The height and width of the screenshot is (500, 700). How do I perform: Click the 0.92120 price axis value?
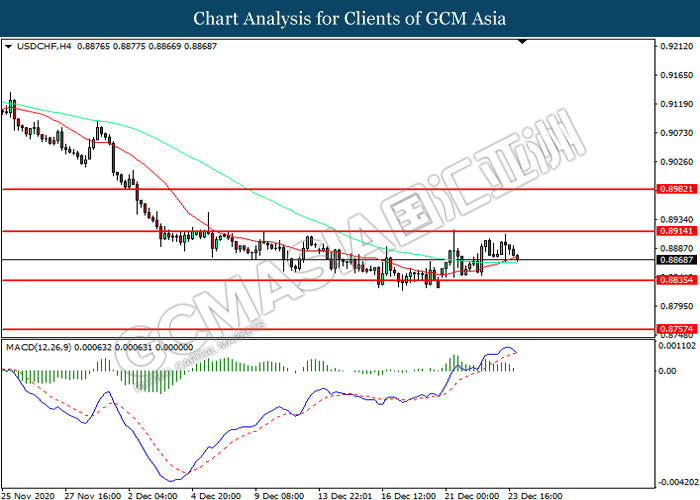click(675, 46)
